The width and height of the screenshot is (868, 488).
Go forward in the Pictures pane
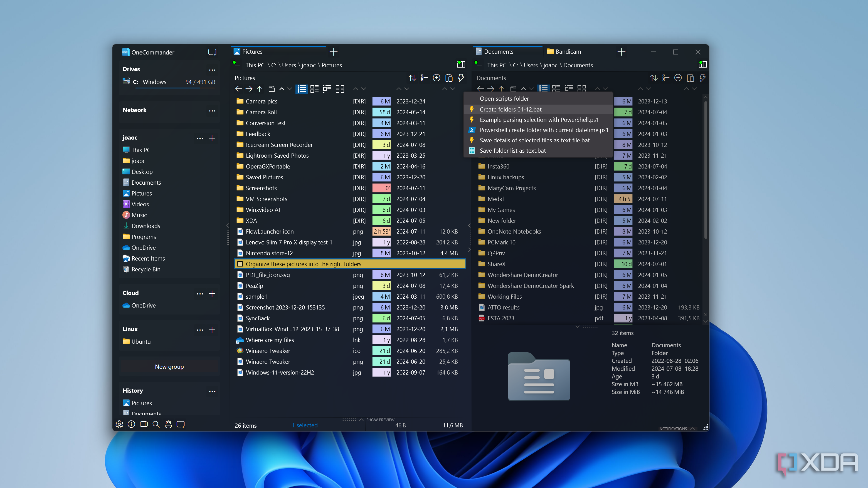coord(249,89)
